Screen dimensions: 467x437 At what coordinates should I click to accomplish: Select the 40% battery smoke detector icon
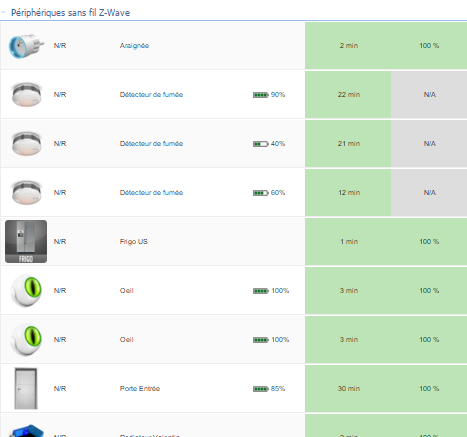pos(26,144)
